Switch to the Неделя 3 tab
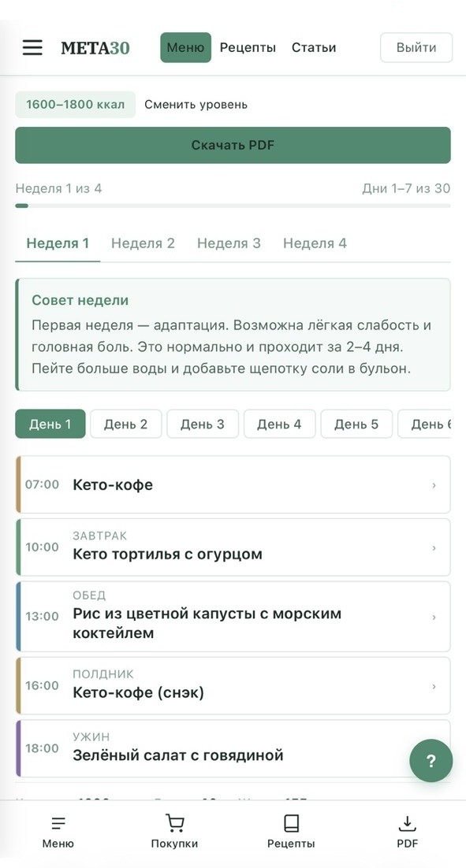 229,243
